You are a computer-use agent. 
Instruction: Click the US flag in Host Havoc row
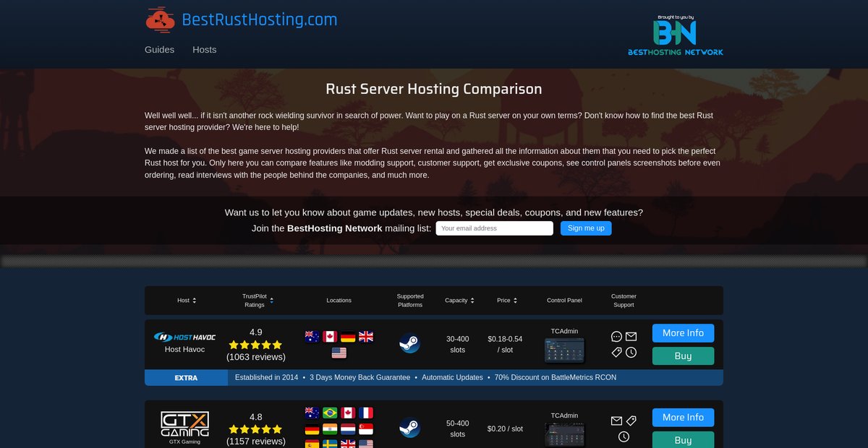339,353
